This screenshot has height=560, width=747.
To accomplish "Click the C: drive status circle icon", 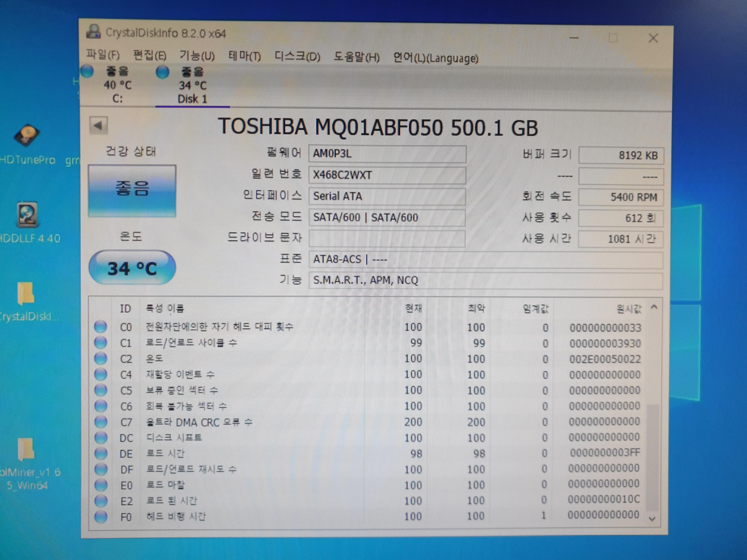I will (x=87, y=71).
